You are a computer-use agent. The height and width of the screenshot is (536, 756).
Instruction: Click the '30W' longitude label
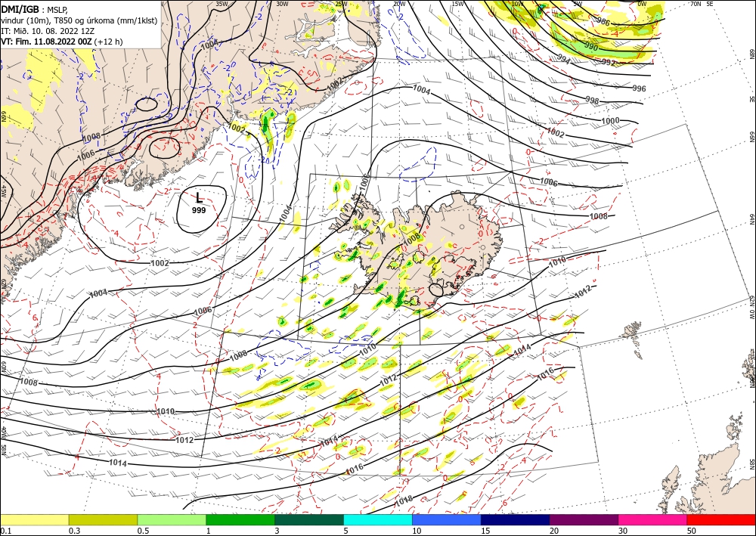(x=282, y=4)
